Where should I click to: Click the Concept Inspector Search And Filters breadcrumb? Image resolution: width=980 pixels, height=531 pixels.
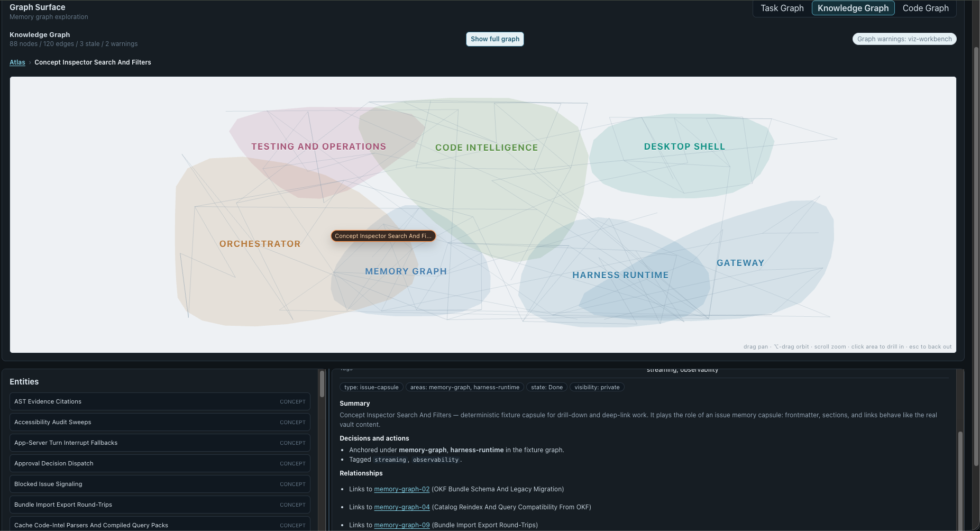[93, 62]
